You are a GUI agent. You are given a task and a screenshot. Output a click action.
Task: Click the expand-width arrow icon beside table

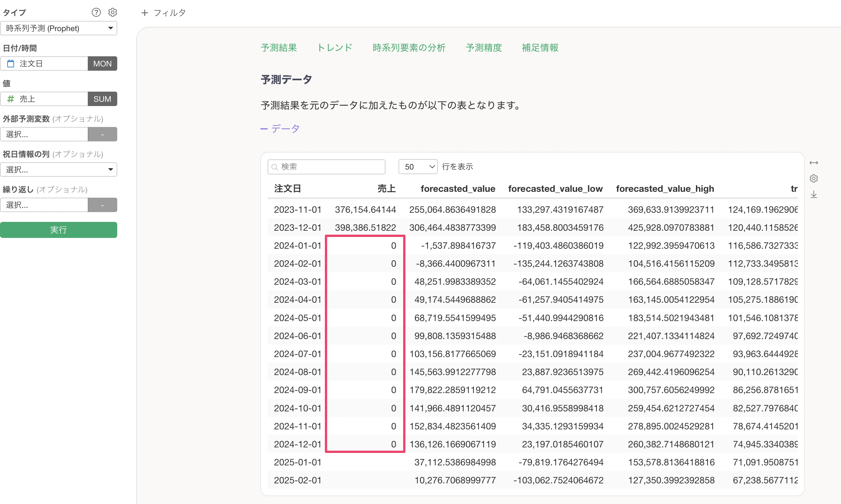click(x=813, y=163)
